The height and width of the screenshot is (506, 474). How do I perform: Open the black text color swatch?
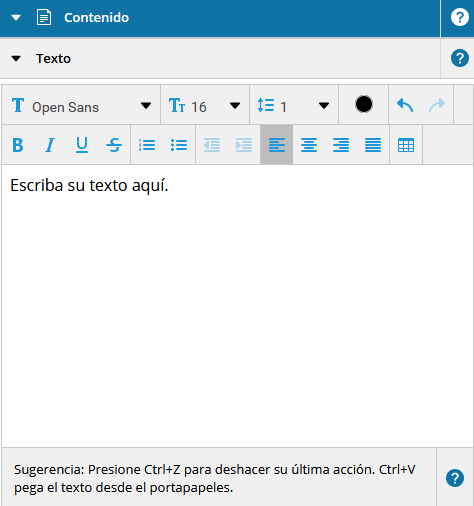click(364, 104)
